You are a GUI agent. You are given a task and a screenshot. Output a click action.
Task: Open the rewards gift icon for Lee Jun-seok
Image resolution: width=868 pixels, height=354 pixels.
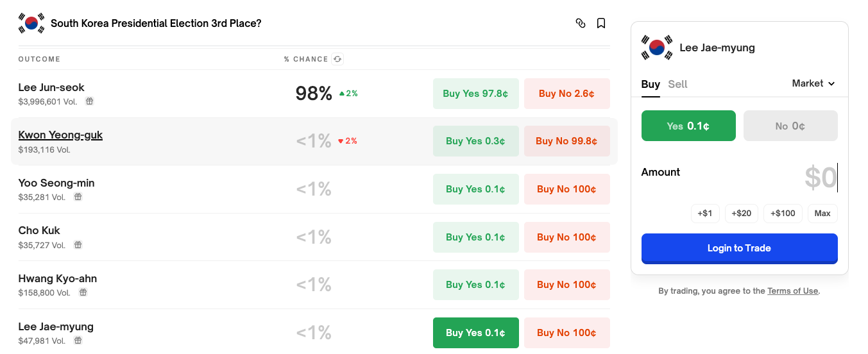pos(90,101)
